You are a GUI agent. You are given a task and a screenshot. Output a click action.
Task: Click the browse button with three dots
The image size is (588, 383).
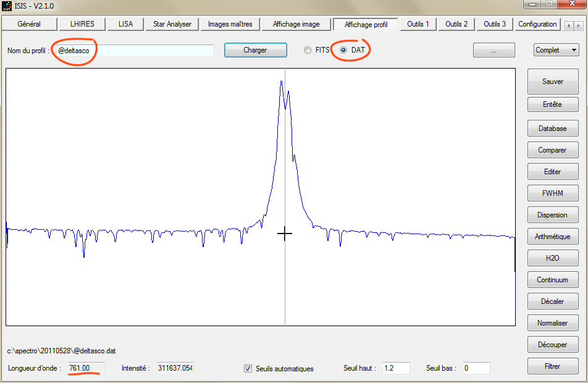(493, 51)
